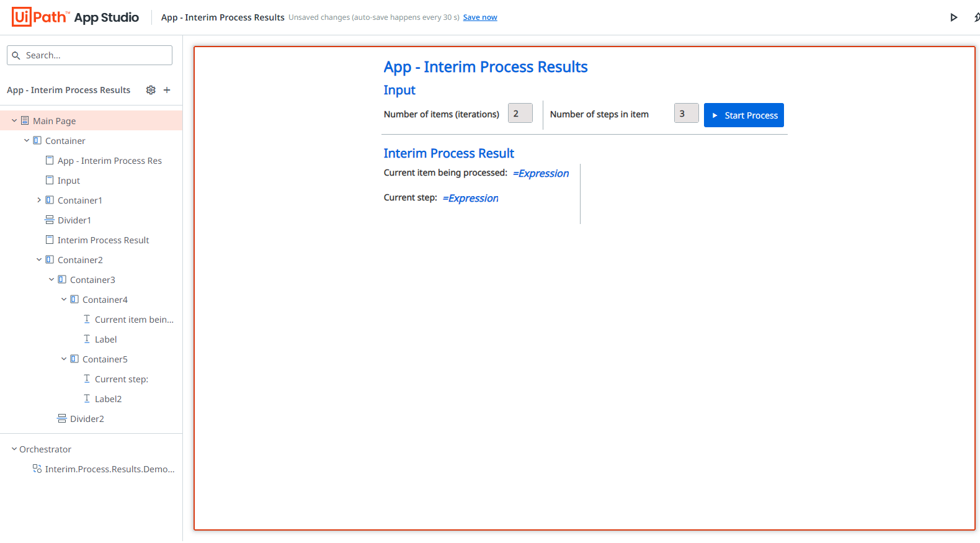Select the Label2 tree item

[x=108, y=399]
